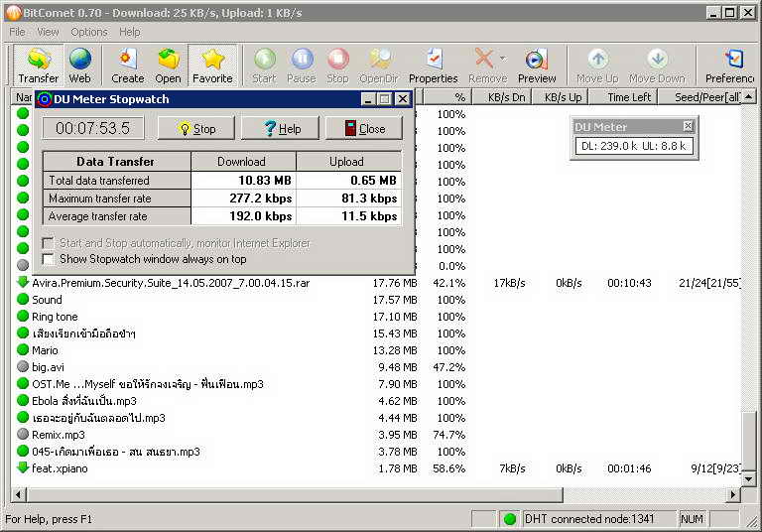Sort by Seed/Peer[all] column header
The width and height of the screenshot is (762, 532).
click(699, 97)
